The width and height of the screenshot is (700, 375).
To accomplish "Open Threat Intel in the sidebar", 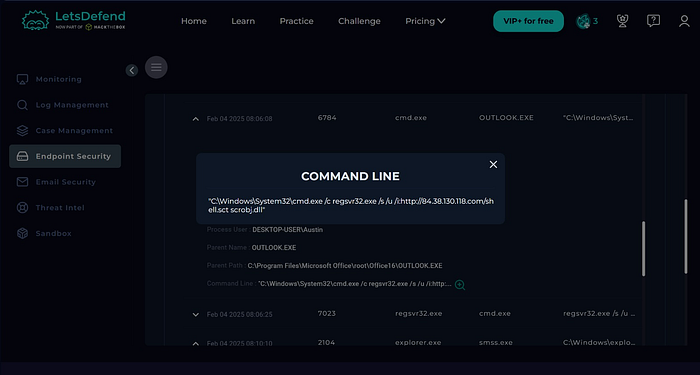I will point(60,208).
